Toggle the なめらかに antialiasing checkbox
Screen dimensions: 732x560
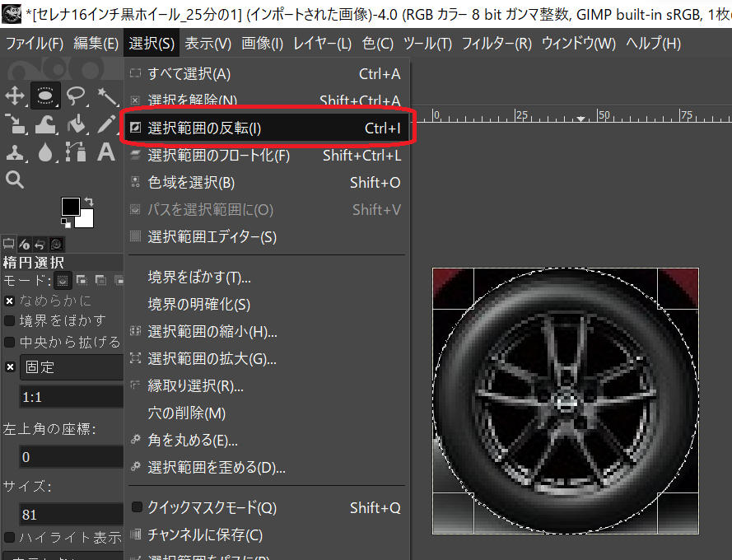[10, 301]
